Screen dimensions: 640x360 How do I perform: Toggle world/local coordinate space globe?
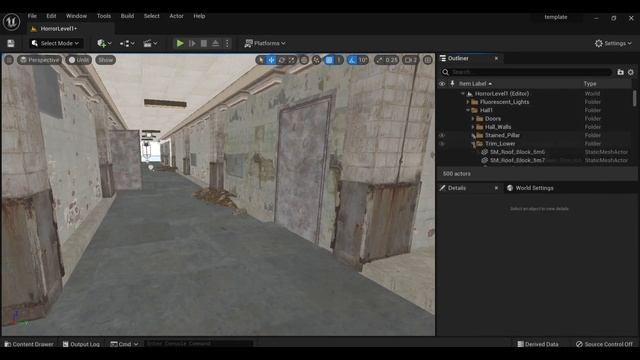(x=304, y=60)
